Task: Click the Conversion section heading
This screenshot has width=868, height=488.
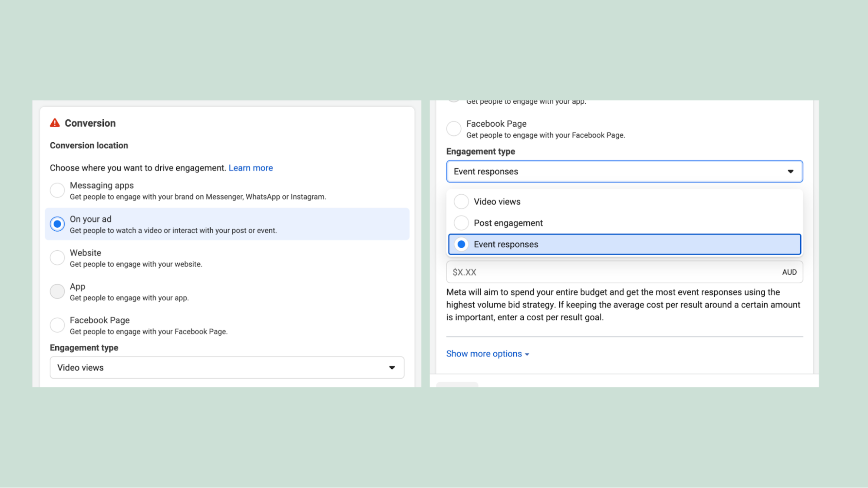Action: pyautogui.click(x=90, y=123)
